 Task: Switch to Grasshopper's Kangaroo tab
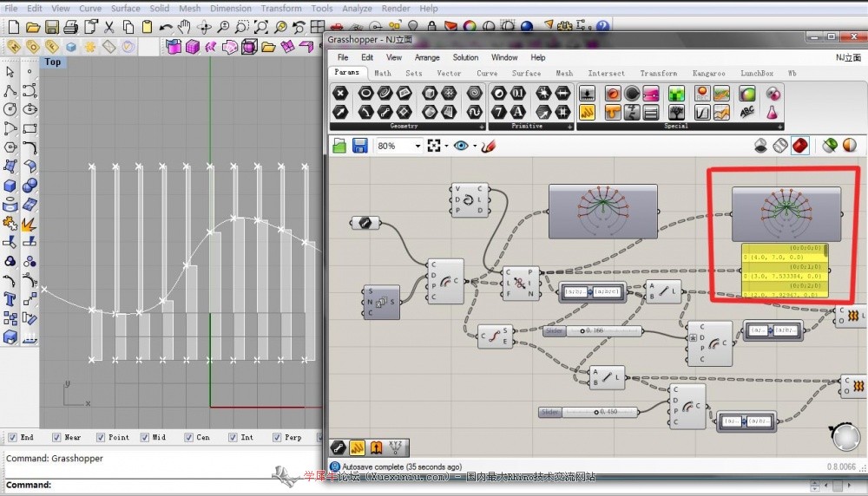708,73
